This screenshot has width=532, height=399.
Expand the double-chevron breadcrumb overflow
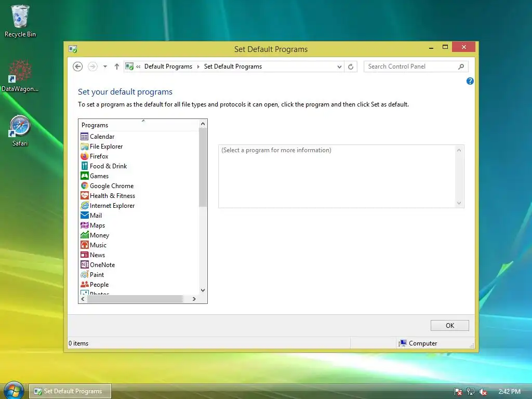(x=138, y=66)
